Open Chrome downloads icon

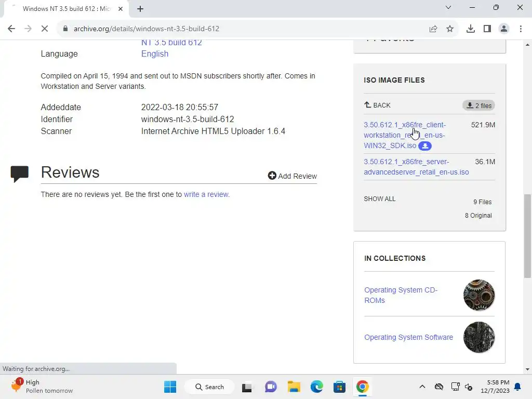(x=471, y=29)
